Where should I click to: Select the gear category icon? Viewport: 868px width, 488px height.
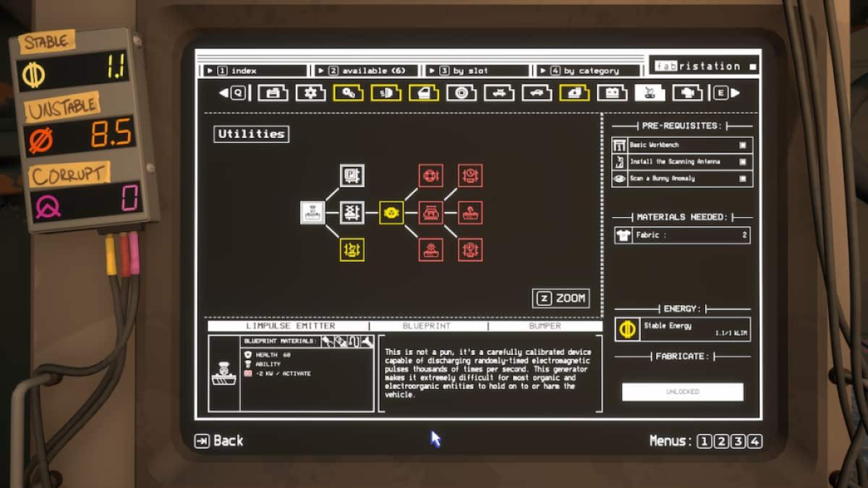click(310, 93)
